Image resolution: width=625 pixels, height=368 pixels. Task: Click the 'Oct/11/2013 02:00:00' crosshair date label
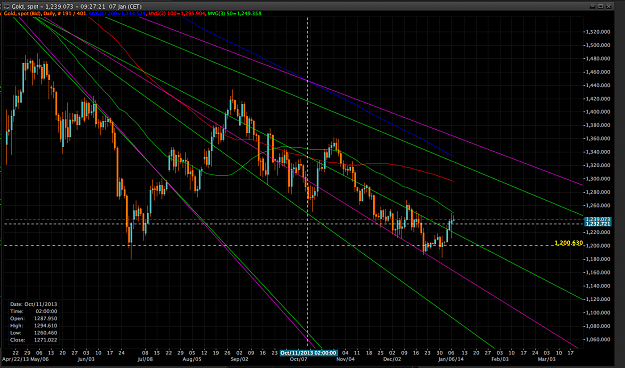tap(309, 353)
